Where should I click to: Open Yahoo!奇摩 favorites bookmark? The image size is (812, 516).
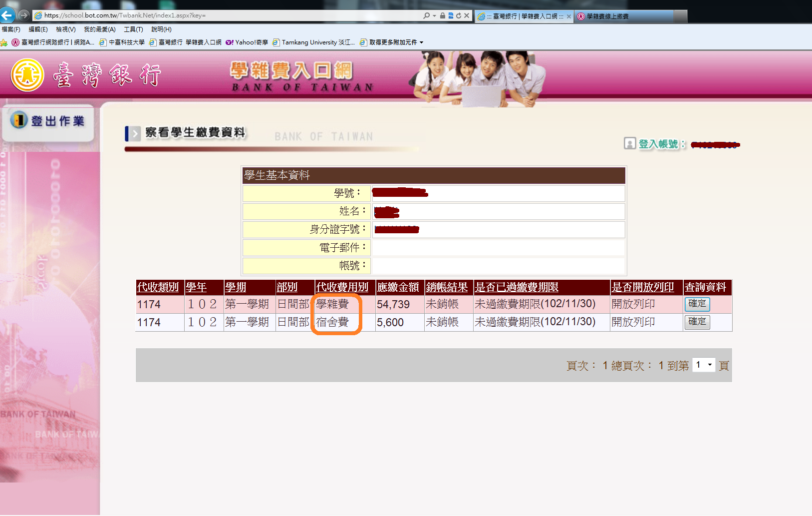pos(247,42)
